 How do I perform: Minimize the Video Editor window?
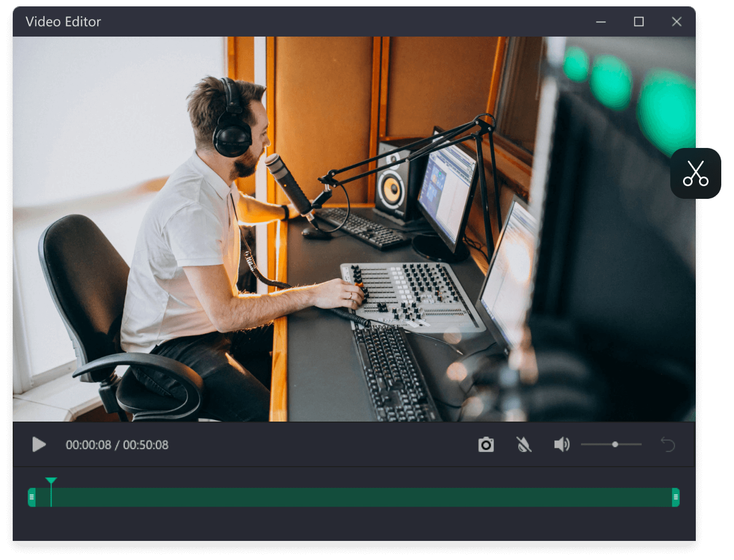click(601, 22)
